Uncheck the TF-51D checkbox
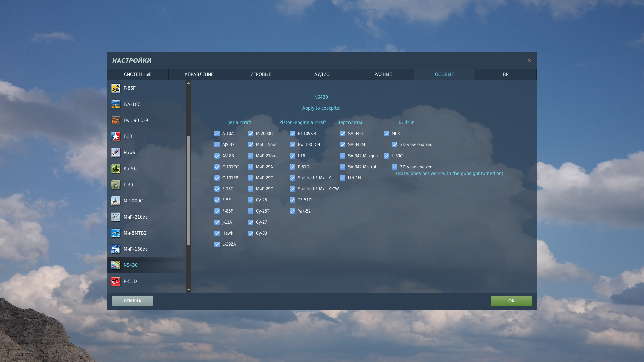Image resolution: width=644 pixels, height=362 pixels. 292,200
